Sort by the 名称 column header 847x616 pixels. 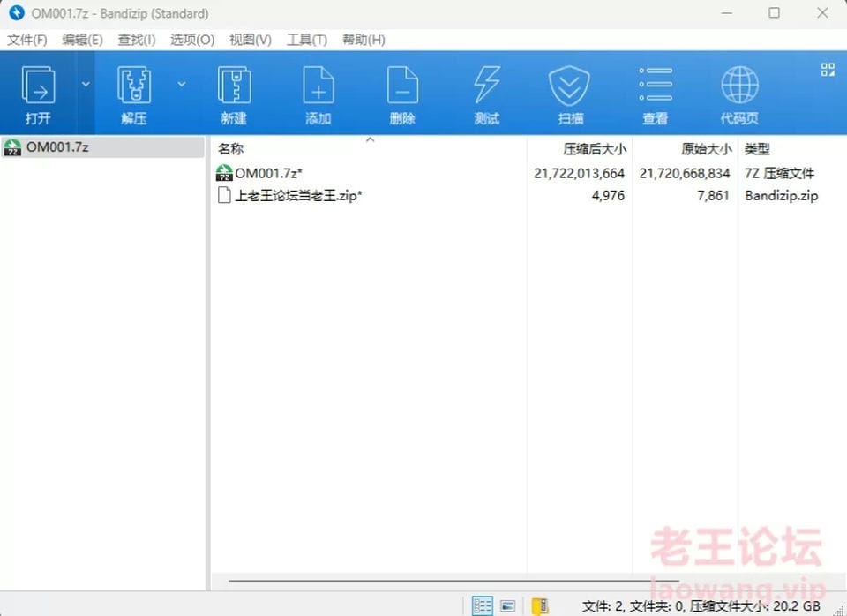[369, 148]
